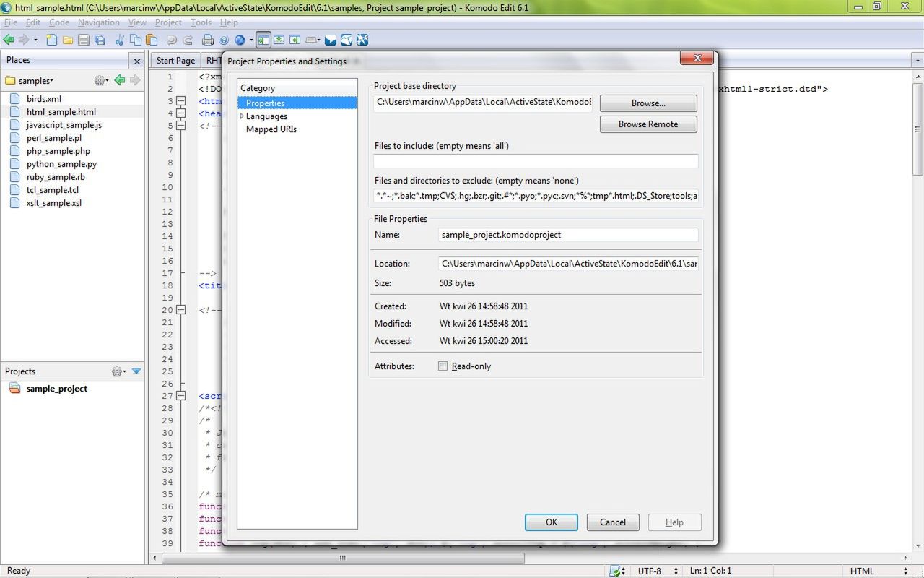
Task: Click the sample_project folder icon
Action: (x=14, y=388)
